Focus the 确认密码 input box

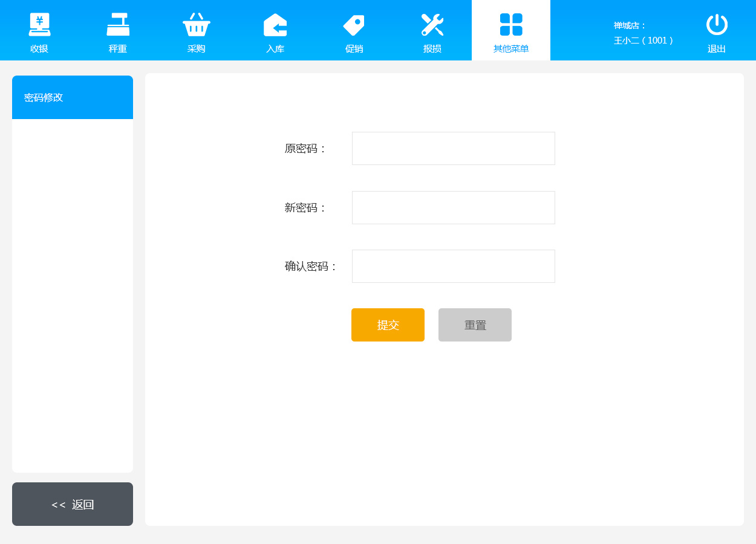453,266
